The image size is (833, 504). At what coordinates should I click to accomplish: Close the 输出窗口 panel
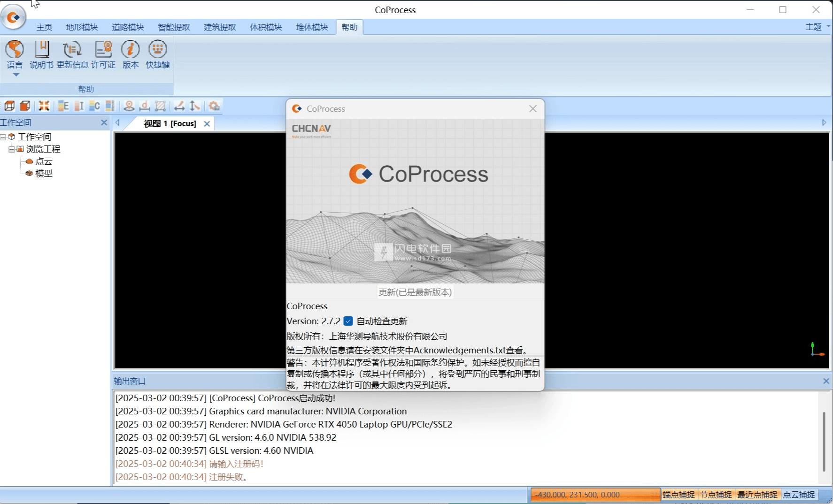click(826, 381)
